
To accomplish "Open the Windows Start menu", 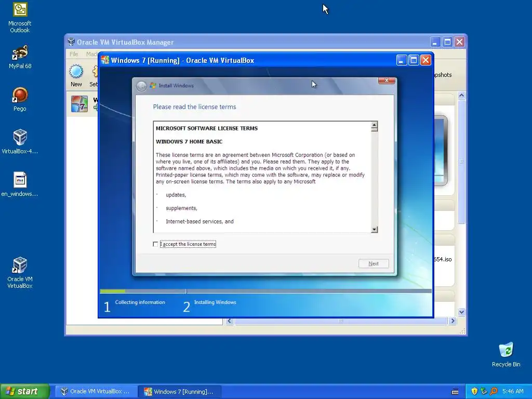I will coord(25,391).
